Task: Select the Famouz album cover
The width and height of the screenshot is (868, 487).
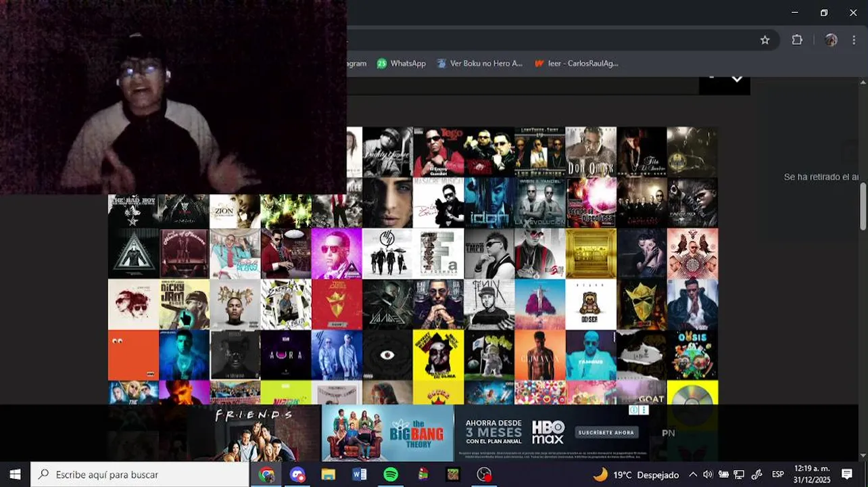Action: click(x=591, y=355)
